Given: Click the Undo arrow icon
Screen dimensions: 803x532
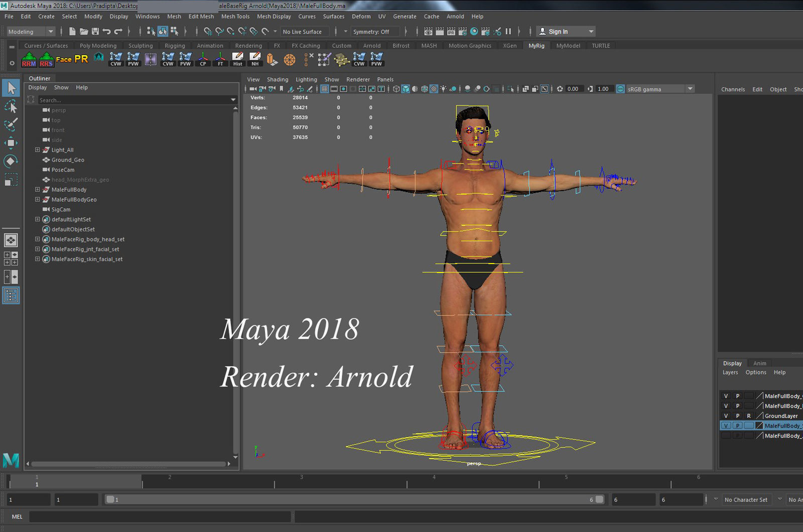Looking at the screenshot, I should [x=106, y=32].
